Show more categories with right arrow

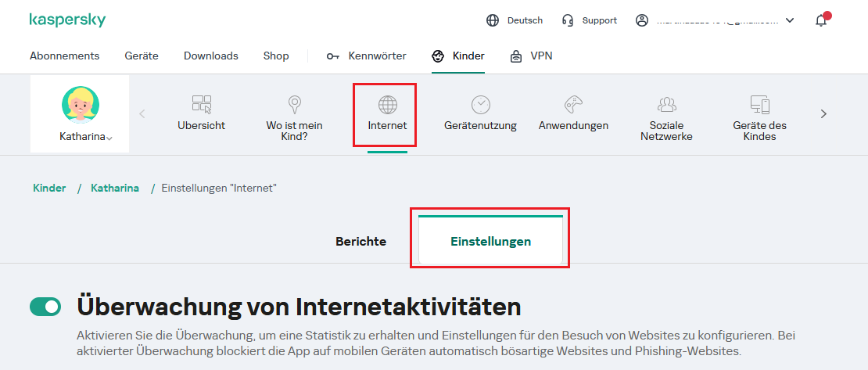(823, 113)
